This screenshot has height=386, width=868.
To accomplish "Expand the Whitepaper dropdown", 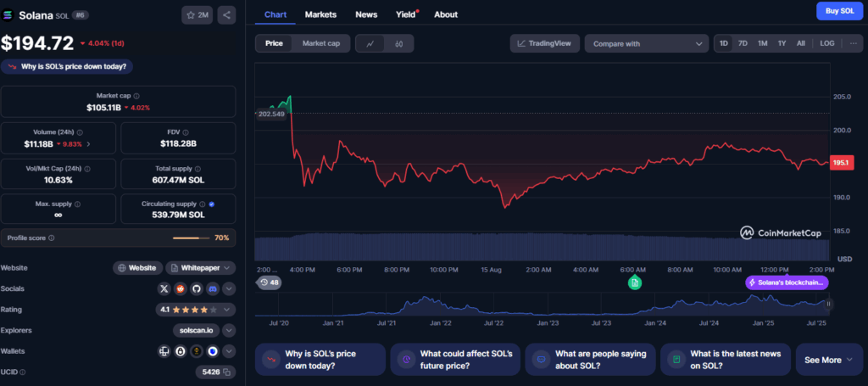I will tap(200, 268).
